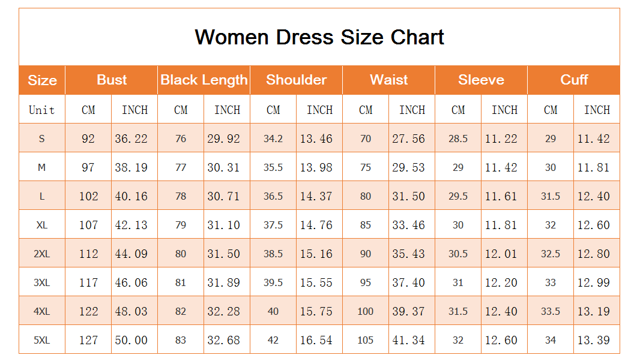Click the S size row label
640x364 pixels.
(41, 139)
